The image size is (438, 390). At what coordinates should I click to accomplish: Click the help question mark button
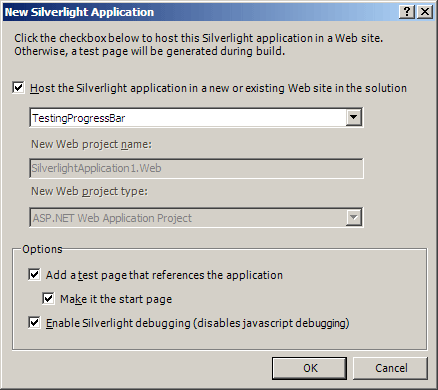tap(407, 12)
